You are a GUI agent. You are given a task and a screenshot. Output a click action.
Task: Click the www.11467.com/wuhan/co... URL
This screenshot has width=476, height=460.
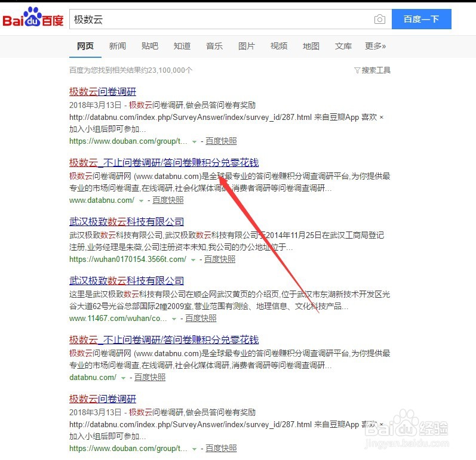(118, 319)
